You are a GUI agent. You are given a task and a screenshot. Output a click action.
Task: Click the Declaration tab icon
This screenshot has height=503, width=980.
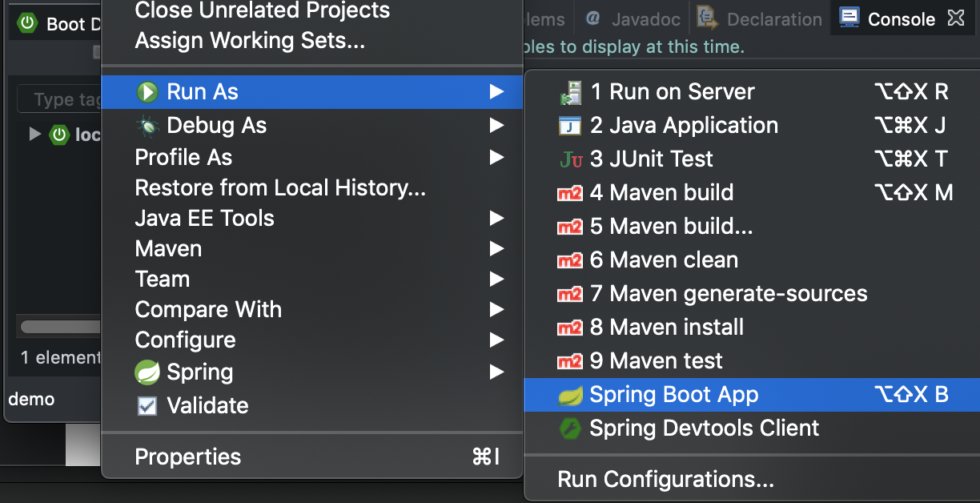(707, 18)
